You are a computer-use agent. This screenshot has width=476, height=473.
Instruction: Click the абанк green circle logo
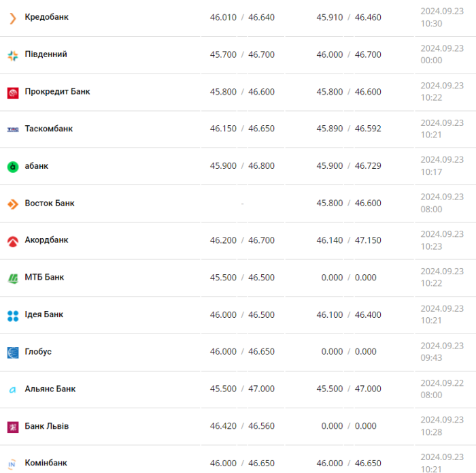coord(12,167)
